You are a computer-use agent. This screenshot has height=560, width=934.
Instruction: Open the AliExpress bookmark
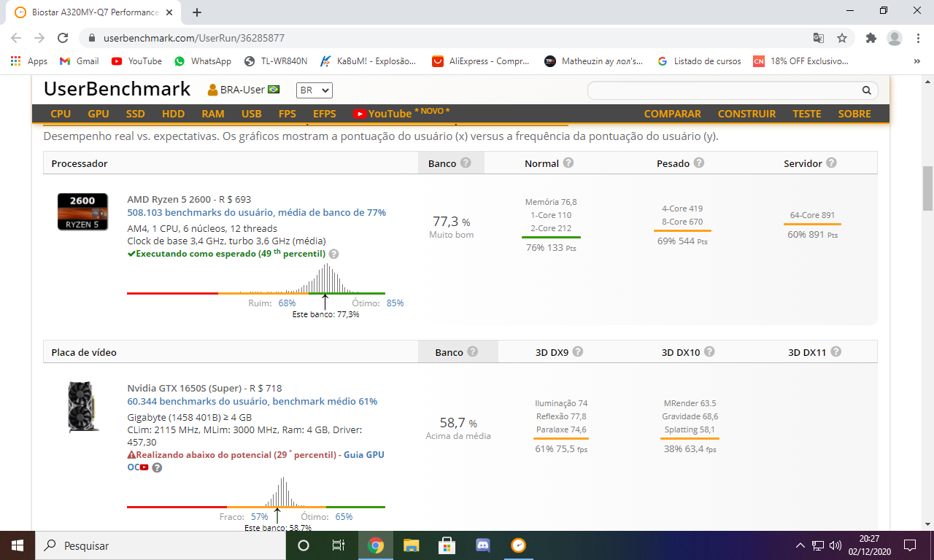[x=481, y=61]
